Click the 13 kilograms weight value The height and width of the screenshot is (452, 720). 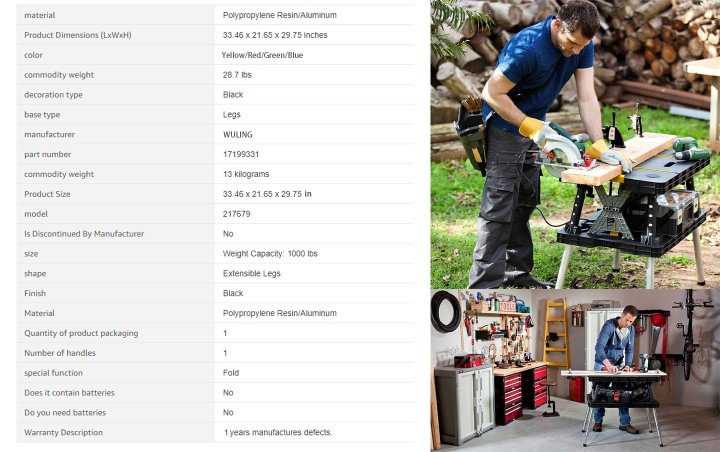[246, 175]
